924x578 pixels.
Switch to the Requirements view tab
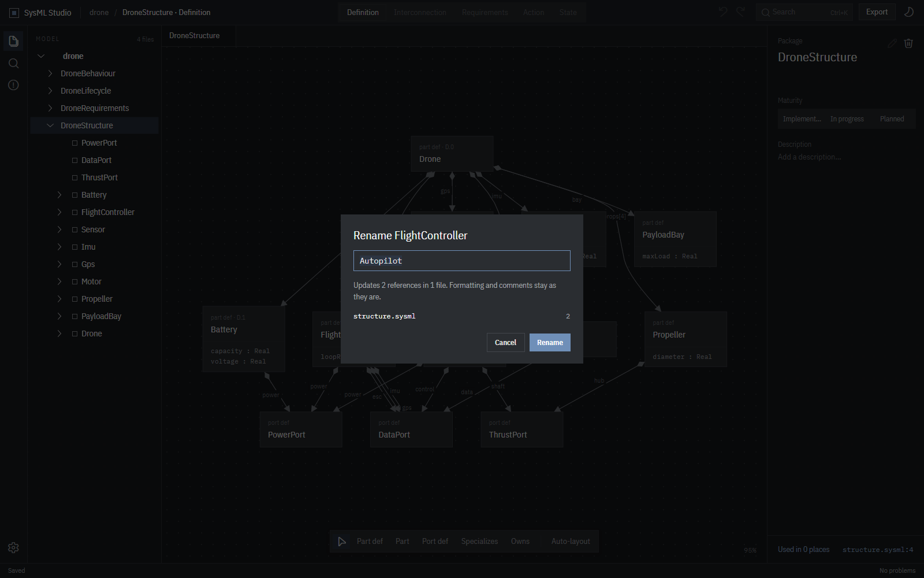click(x=485, y=12)
